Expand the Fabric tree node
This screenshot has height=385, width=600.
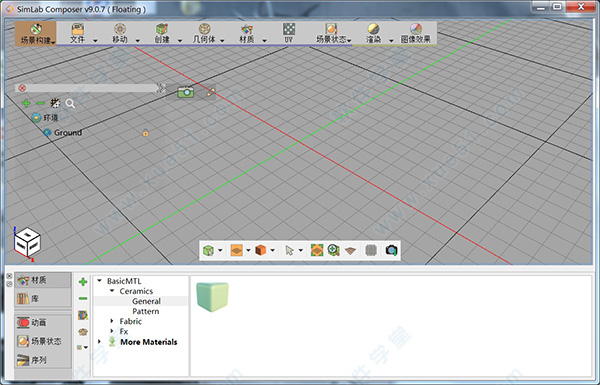(112, 321)
